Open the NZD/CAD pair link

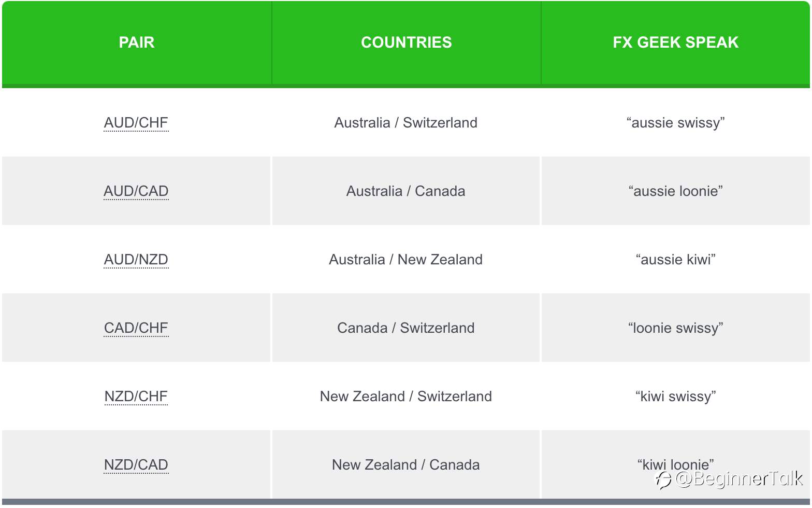tap(136, 465)
